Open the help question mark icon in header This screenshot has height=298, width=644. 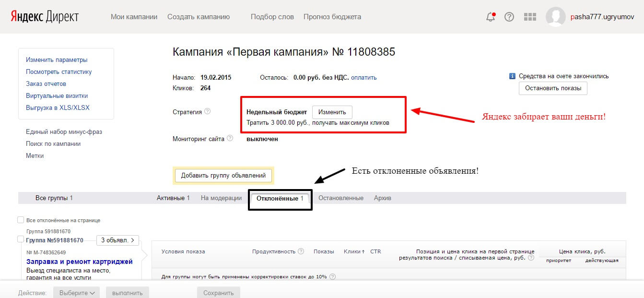[509, 17]
